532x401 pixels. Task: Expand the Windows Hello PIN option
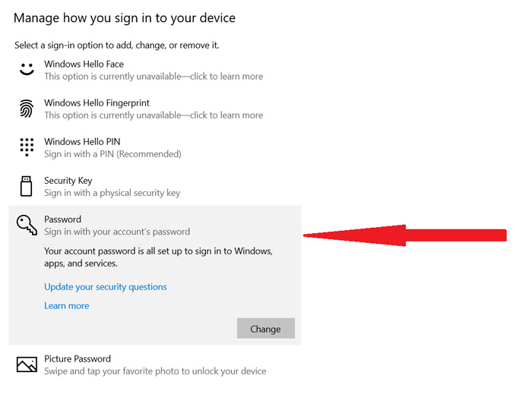[x=155, y=147]
